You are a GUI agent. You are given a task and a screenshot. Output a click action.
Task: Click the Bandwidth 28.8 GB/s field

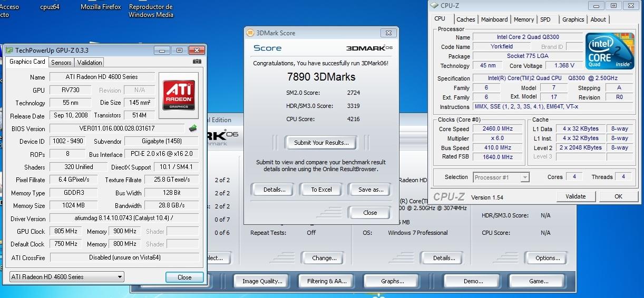click(171, 206)
